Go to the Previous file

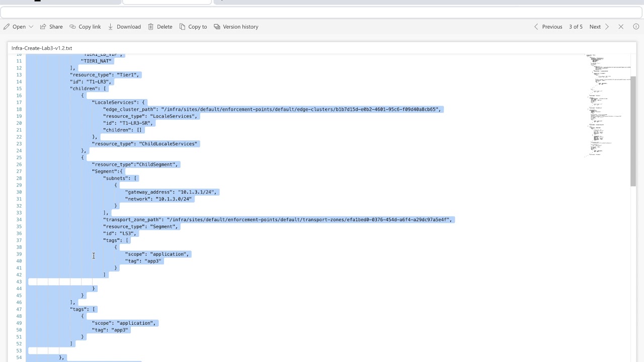(x=548, y=27)
